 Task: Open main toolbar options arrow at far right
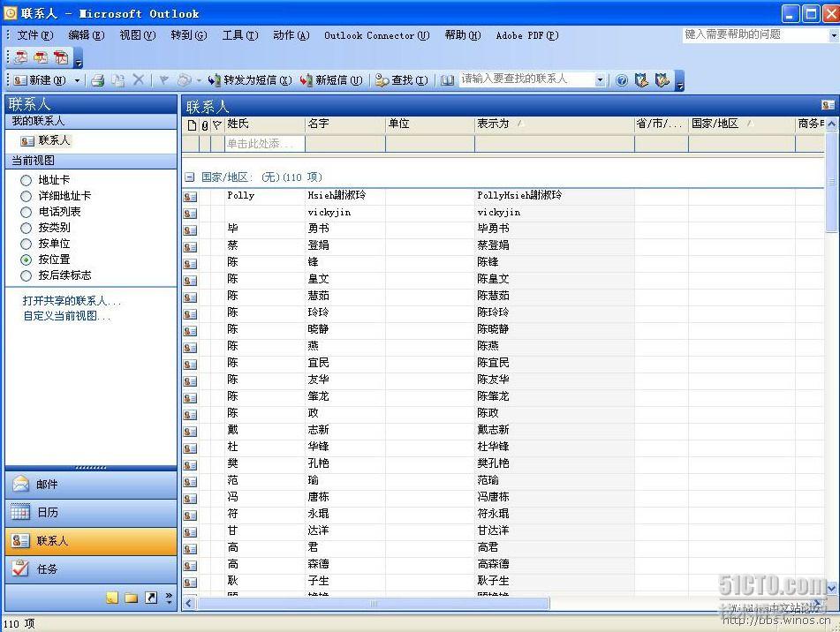coord(680,81)
